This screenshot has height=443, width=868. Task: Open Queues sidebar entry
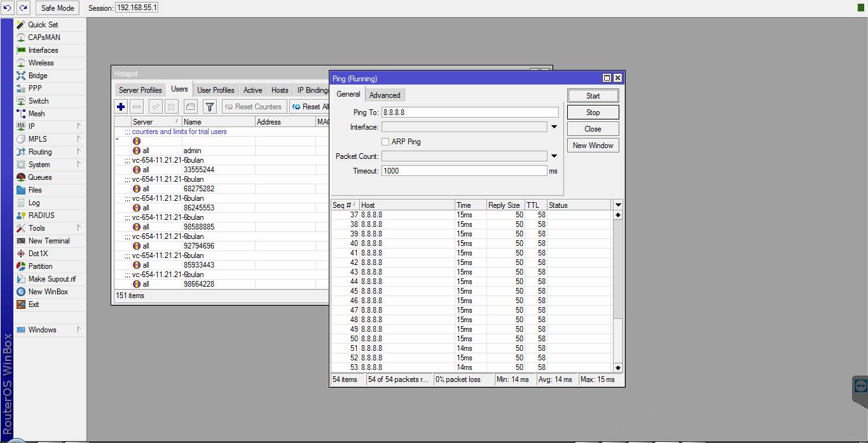(39, 177)
